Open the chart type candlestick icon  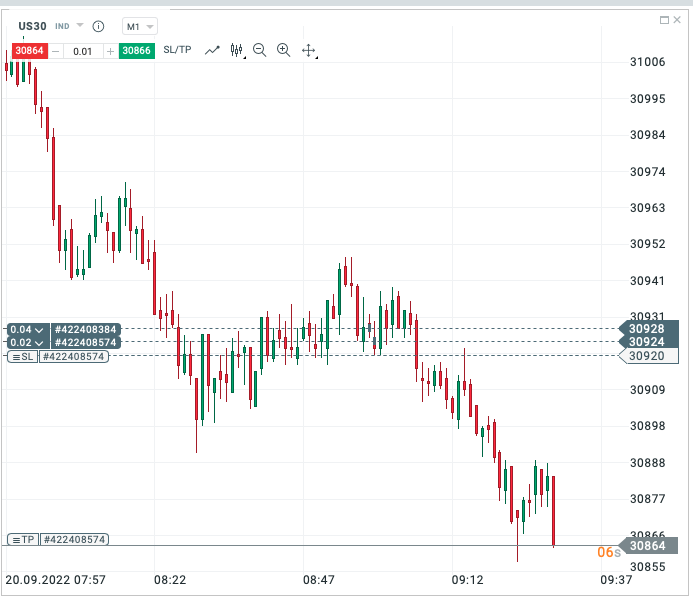click(x=237, y=50)
